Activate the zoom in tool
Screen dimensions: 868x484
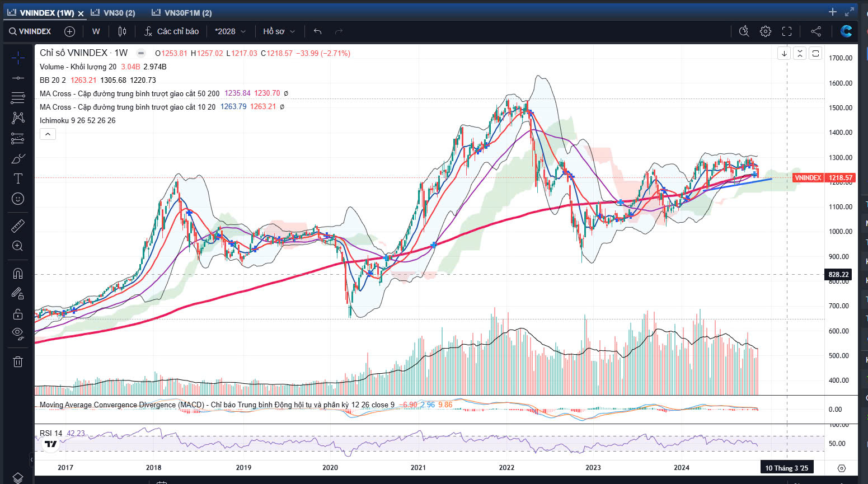coord(18,246)
